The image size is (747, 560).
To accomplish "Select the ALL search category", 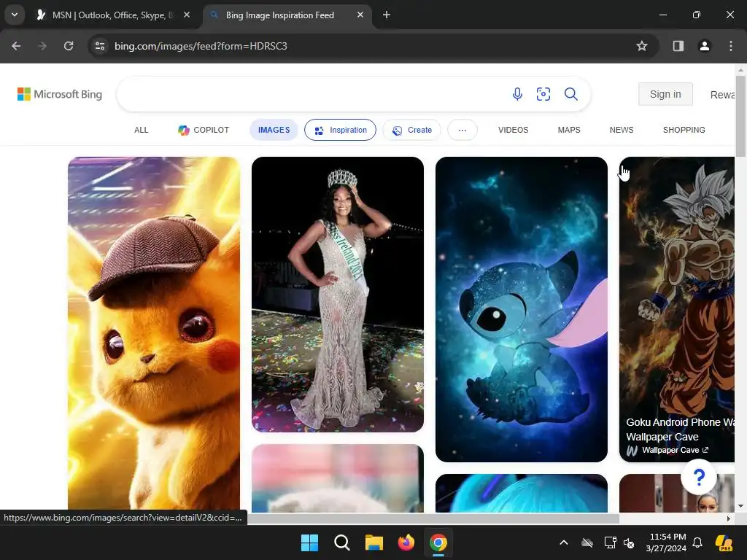I will [141, 130].
